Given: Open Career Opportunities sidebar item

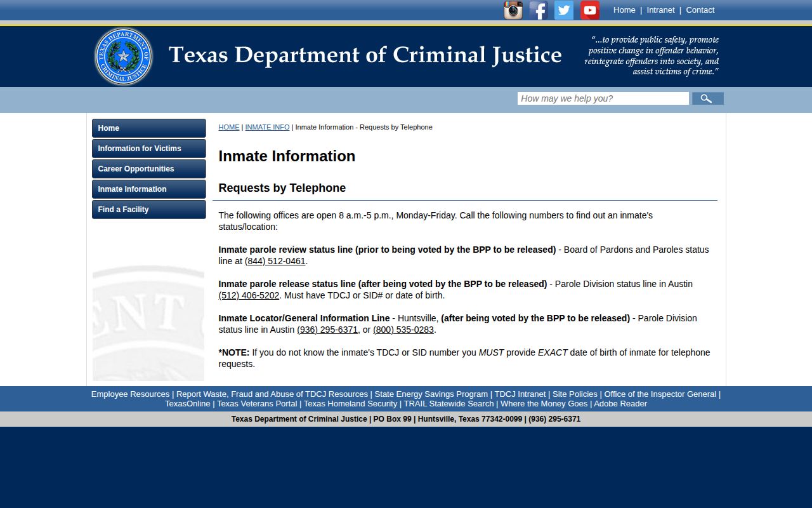Looking at the screenshot, I should pyautogui.click(x=149, y=169).
